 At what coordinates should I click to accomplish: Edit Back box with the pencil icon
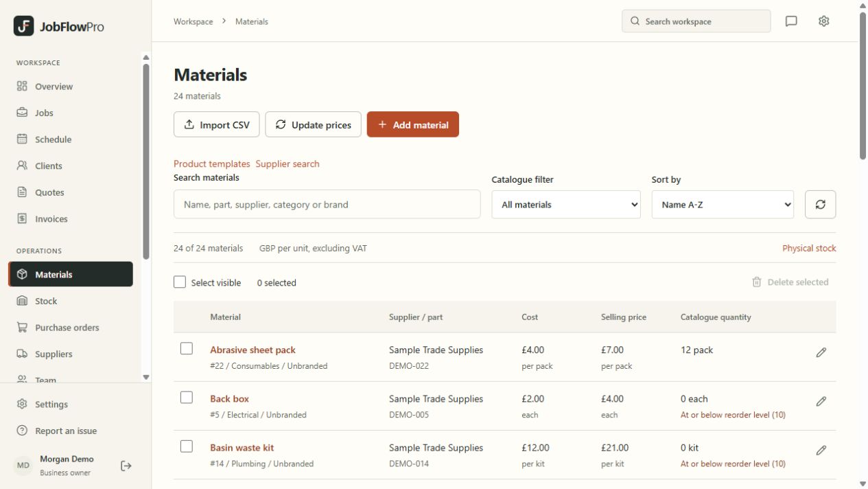(821, 401)
